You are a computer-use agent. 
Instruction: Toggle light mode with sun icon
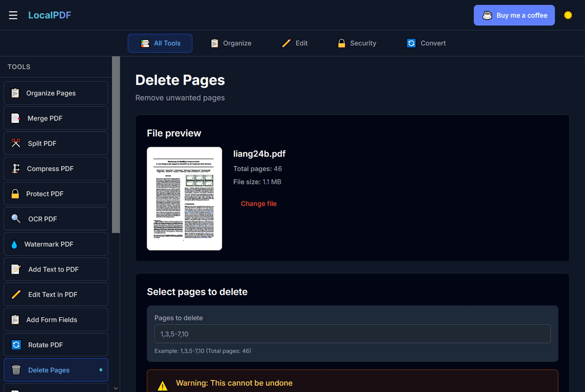[568, 15]
